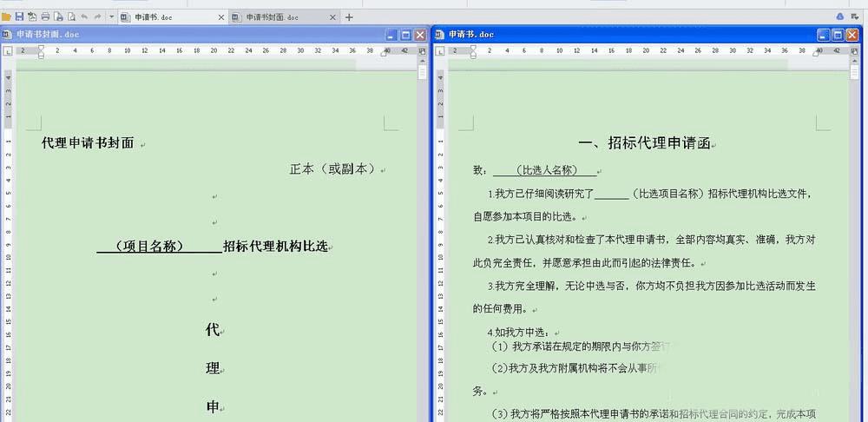Click the line 的任何费用。
This screenshot has width=868, height=422.
coord(503,308)
